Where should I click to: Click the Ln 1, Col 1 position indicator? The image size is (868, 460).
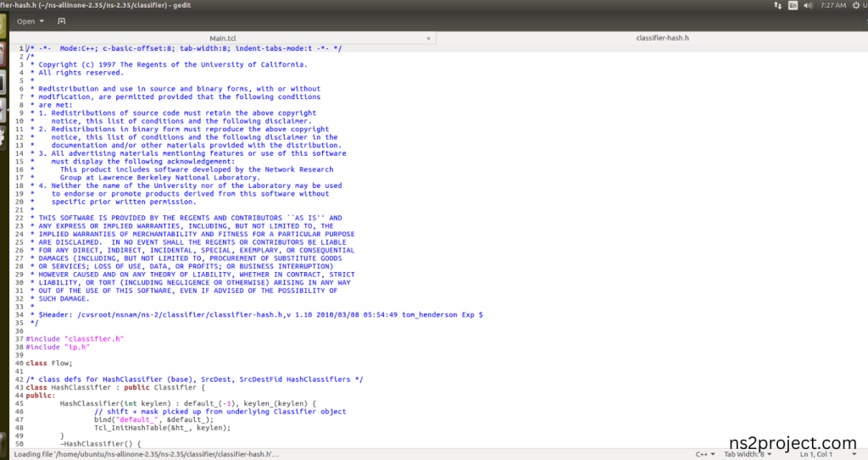click(x=816, y=454)
